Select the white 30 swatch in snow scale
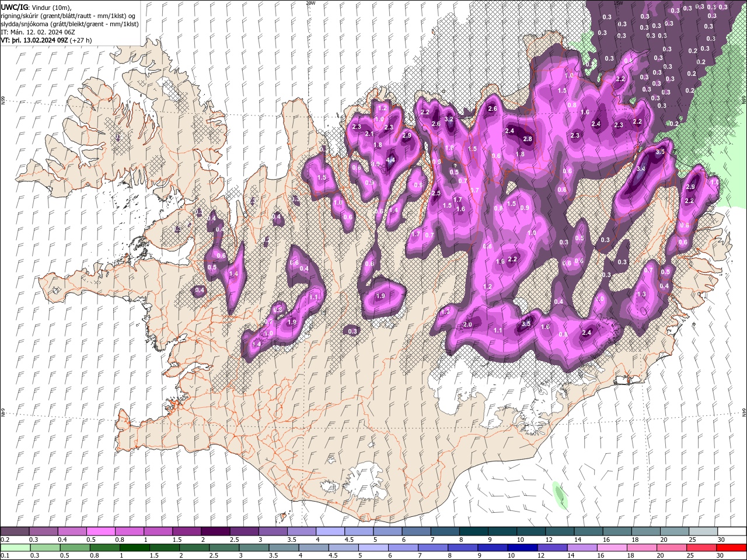747x560 pixels. point(732,531)
